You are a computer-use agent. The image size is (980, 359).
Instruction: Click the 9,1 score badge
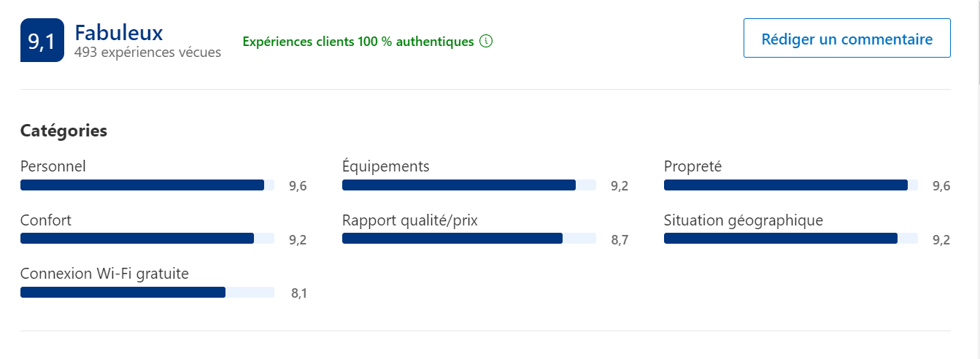pyautogui.click(x=42, y=40)
